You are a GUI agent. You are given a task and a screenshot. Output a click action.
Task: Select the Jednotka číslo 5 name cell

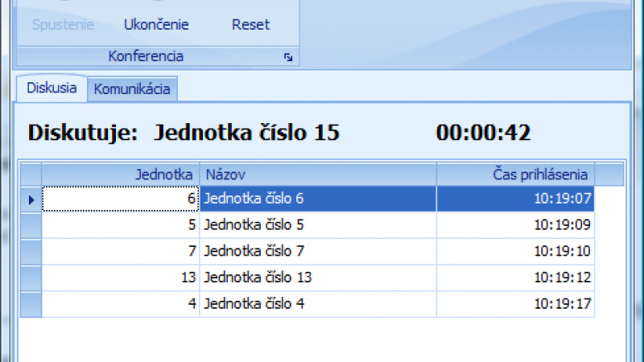click(x=317, y=224)
